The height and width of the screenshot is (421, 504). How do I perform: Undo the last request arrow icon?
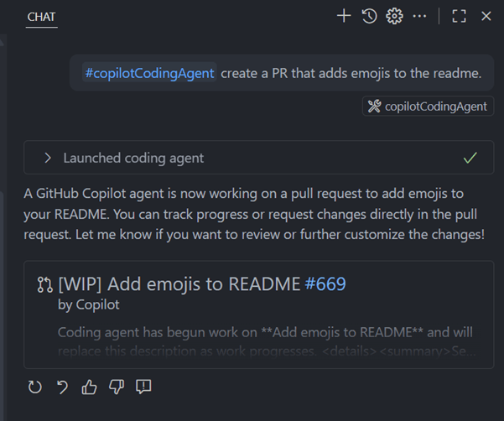click(61, 387)
